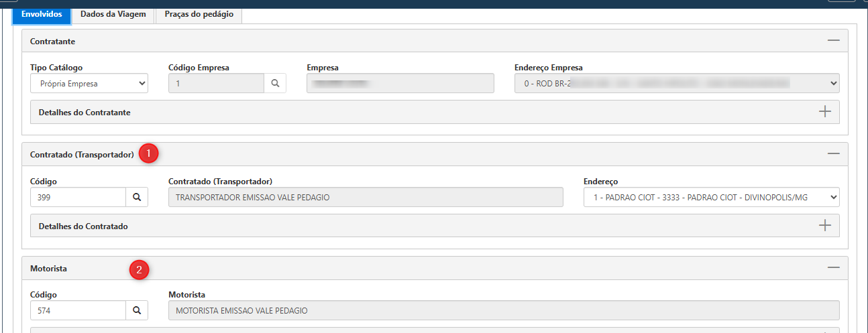Click search icon next to Código Empresa
Viewport: 868px width, 333px height.
click(x=275, y=84)
